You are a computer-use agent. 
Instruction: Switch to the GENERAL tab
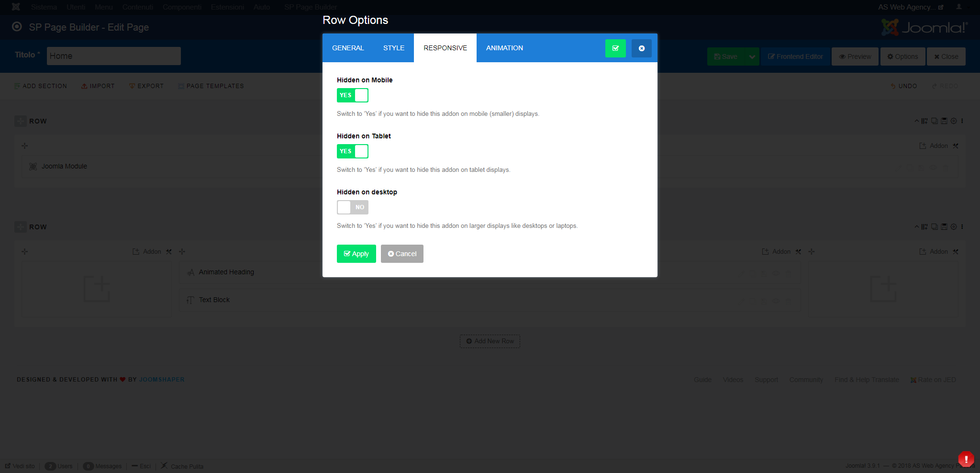348,48
